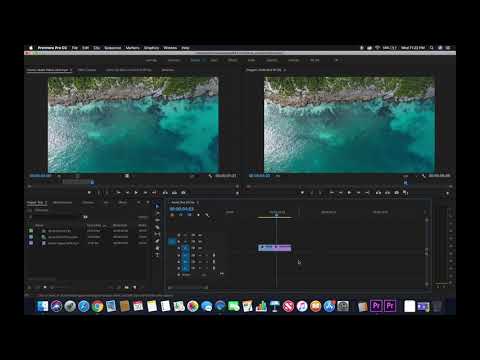
Task: Play the clip in the Source monitor
Action: pyautogui.click(x=136, y=193)
